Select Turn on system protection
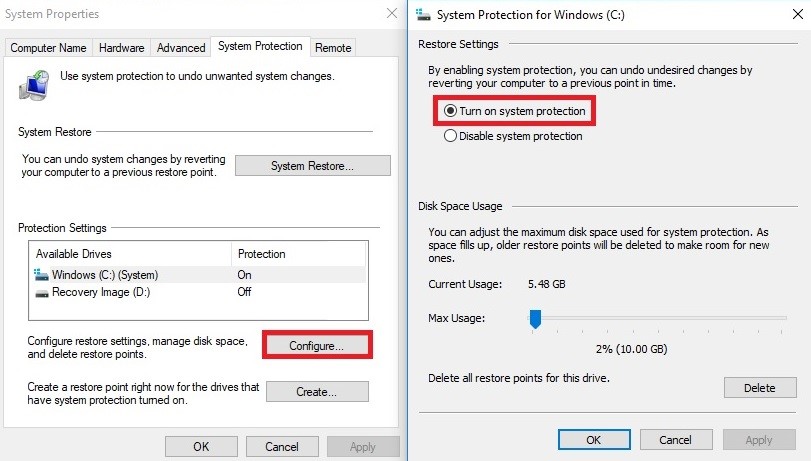811x461 pixels. (515, 111)
